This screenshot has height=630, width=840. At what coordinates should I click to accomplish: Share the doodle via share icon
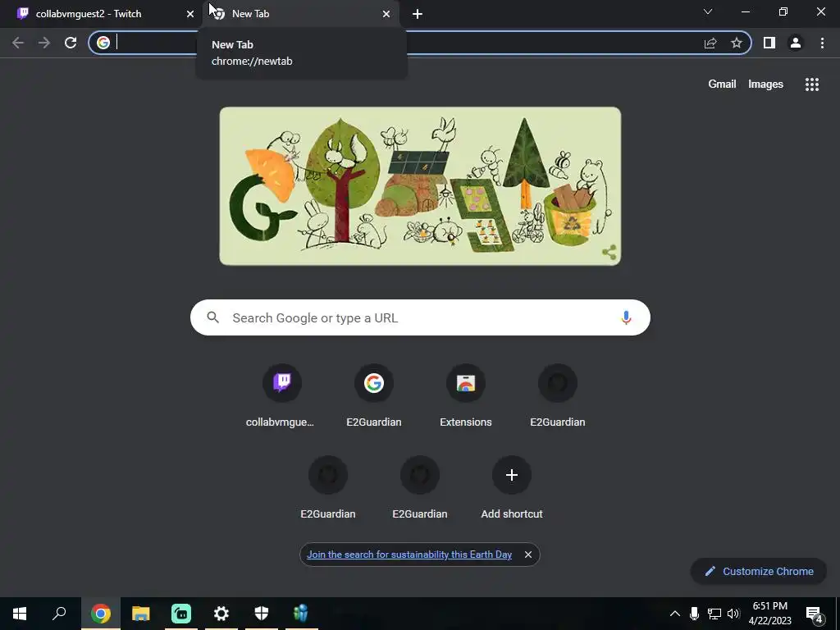coord(609,253)
